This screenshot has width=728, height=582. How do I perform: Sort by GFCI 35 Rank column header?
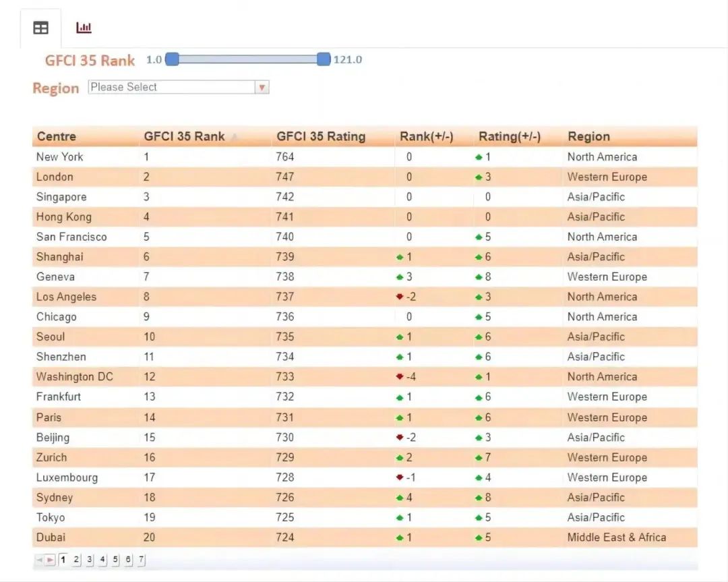[x=184, y=137]
